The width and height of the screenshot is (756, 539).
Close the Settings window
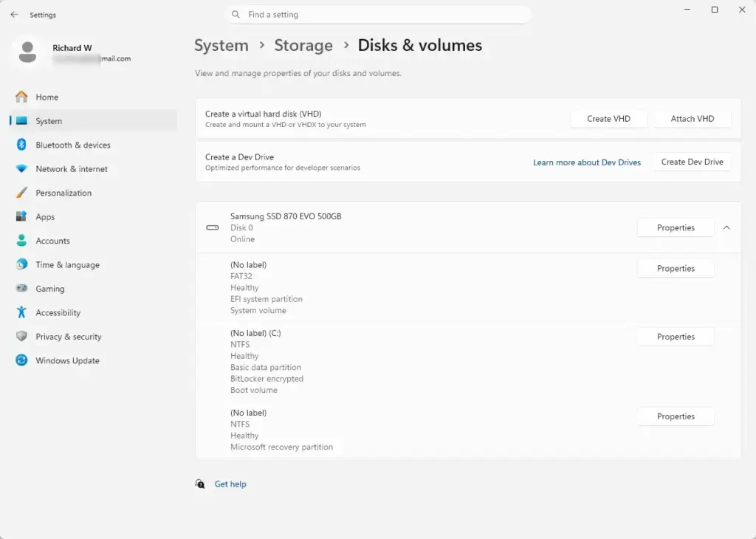click(742, 10)
